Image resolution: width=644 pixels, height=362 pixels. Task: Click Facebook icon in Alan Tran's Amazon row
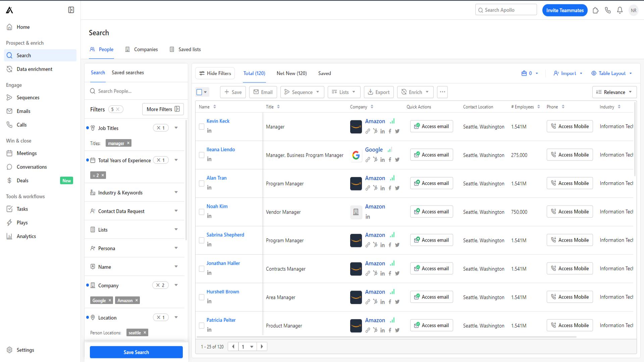coord(390,188)
